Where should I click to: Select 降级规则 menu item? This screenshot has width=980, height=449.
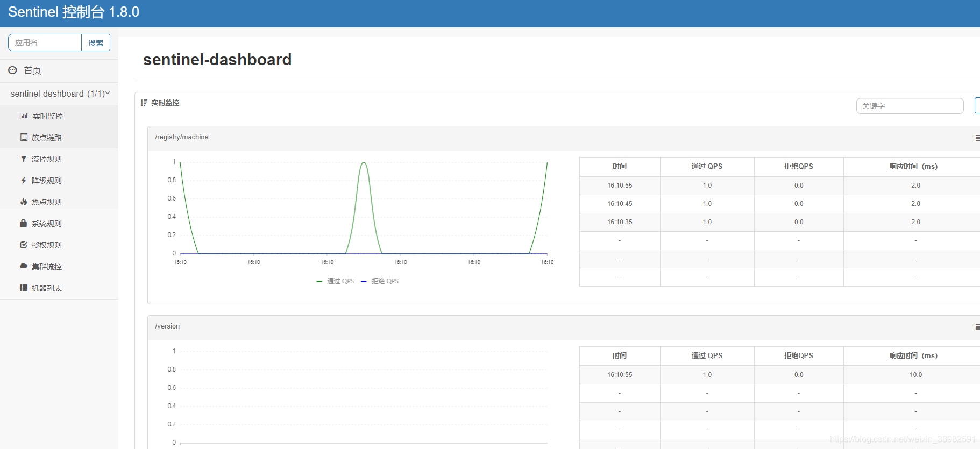(x=46, y=181)
